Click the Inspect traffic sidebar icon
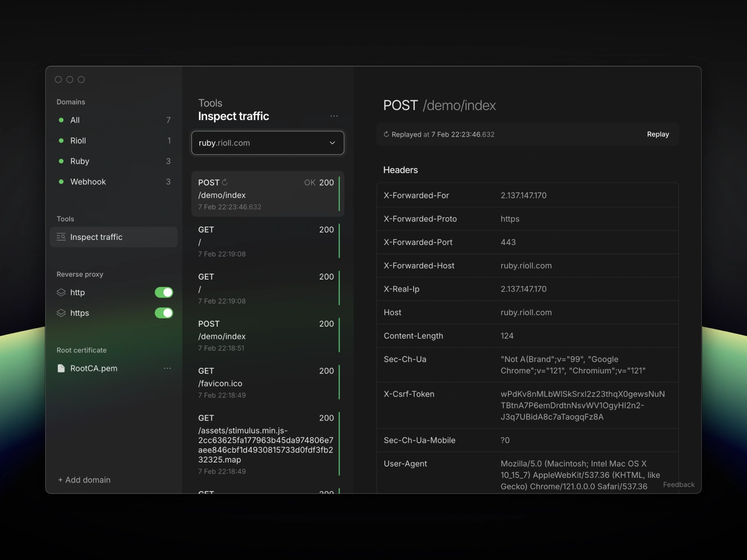 pyautogui.click(x=61, y=237)
